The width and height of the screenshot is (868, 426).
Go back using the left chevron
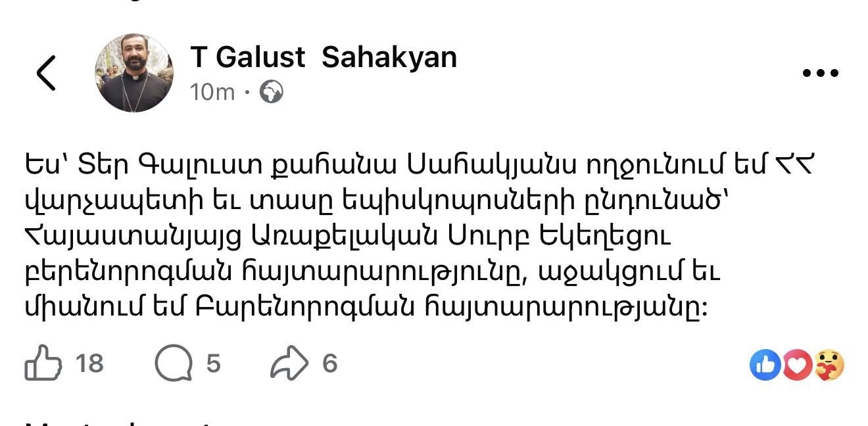47,72
